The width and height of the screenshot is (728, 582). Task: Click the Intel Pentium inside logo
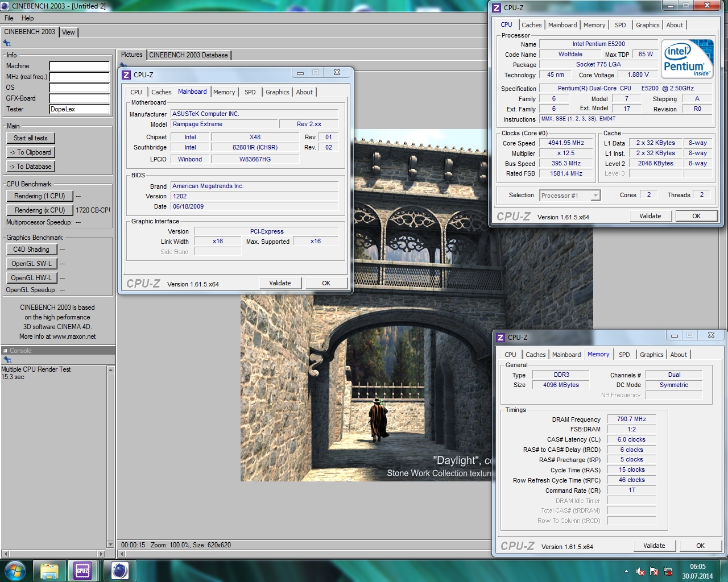tap(688, 59)
